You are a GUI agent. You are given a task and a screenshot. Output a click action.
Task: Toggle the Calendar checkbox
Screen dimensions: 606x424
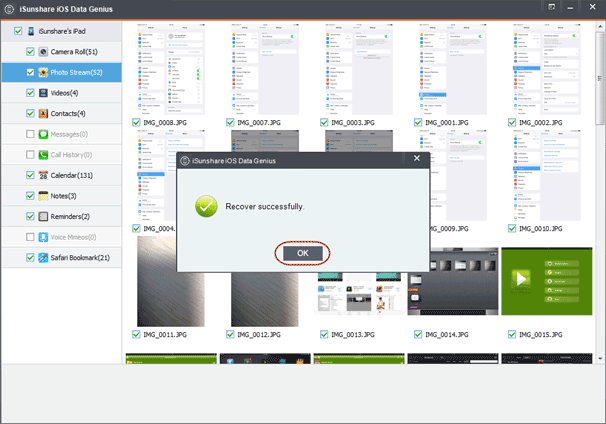click(30, 175)
